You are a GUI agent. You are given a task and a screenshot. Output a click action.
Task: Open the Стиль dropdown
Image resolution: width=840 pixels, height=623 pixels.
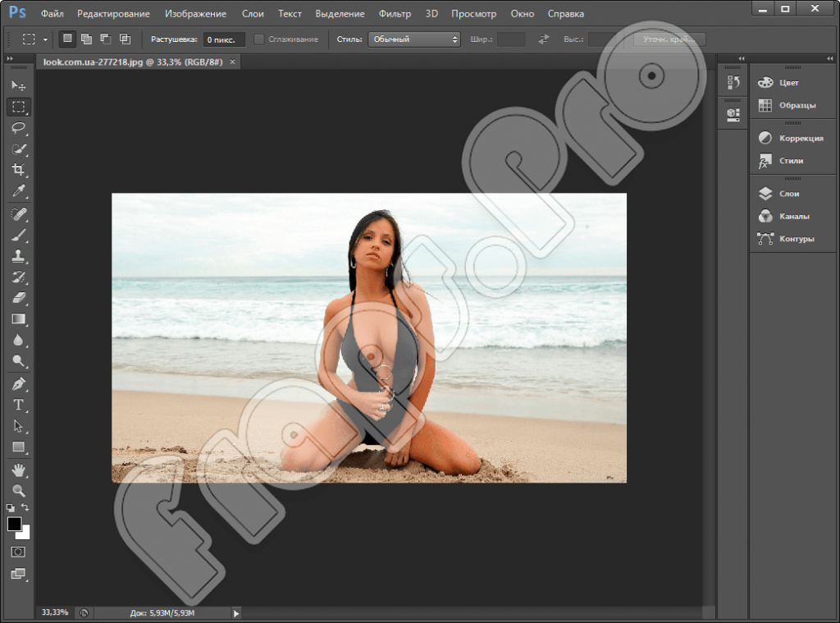click(x=414, y=39)
